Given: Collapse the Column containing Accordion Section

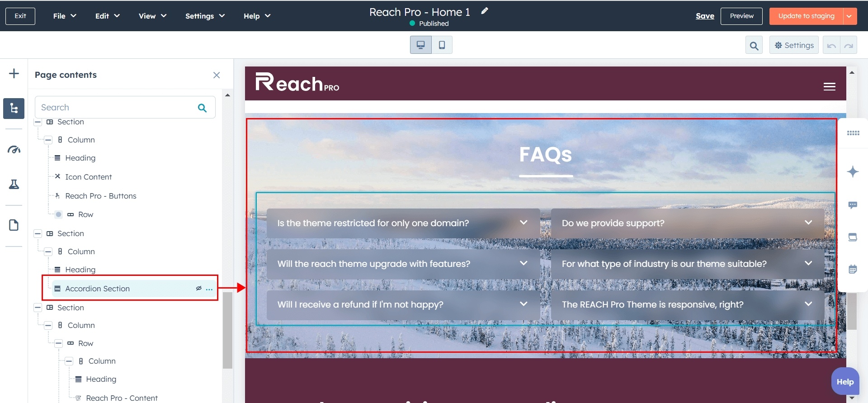Looking at the screenshot, I should coord(48,252).
